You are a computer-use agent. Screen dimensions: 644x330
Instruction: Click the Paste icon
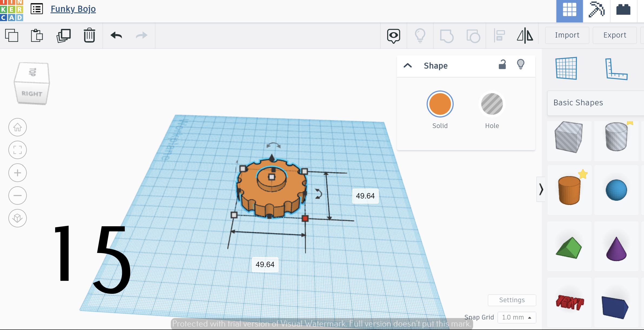37,35
